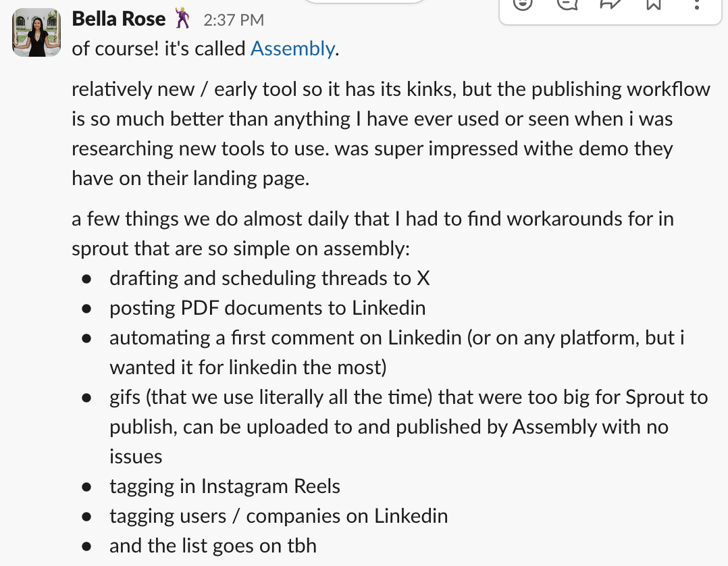
Task: Forward this message using the share arrow
Action: [610, 3]
